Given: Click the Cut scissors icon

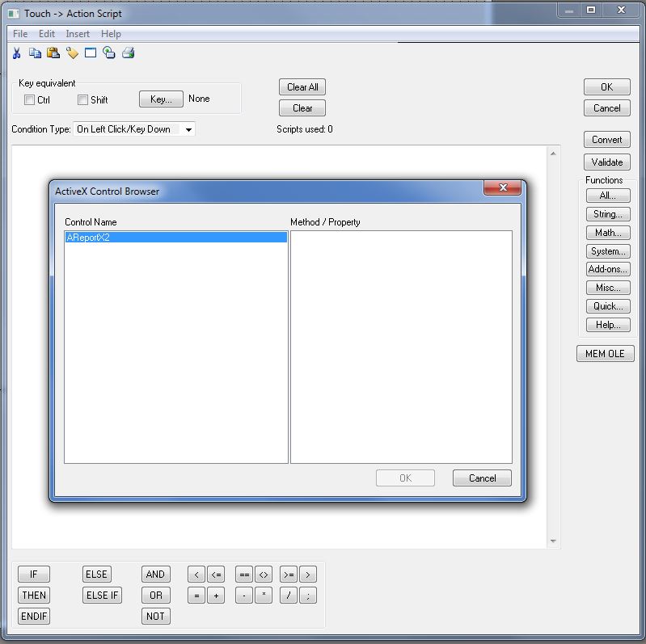Looking at the screenshot, I should pos(16,53).
